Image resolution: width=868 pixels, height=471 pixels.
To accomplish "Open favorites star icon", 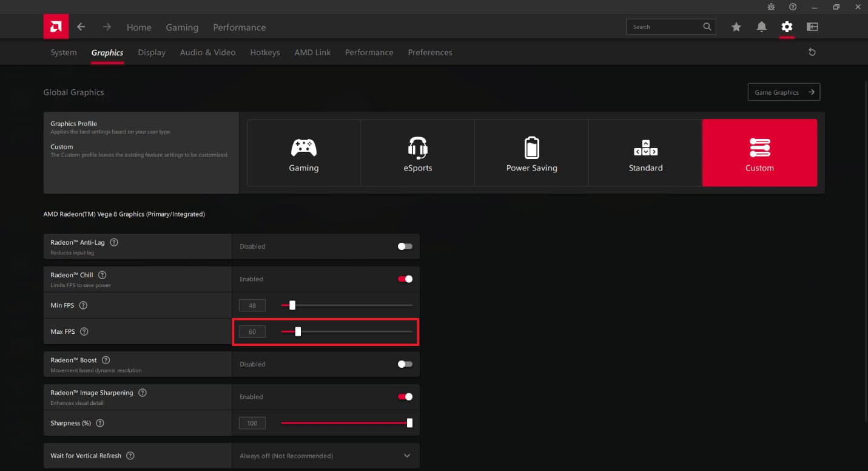I will click(x=736, y=27).
